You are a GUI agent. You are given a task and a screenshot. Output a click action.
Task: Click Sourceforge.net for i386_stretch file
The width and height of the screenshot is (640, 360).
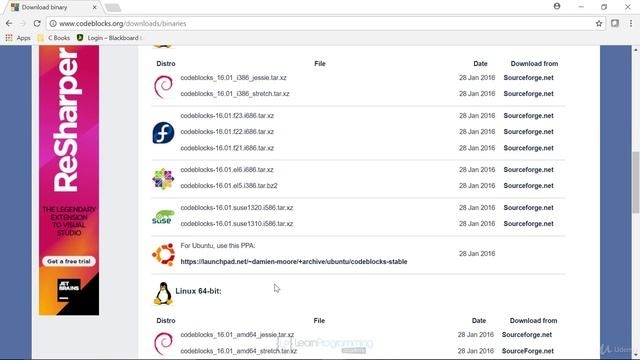[x=529, y=93]
